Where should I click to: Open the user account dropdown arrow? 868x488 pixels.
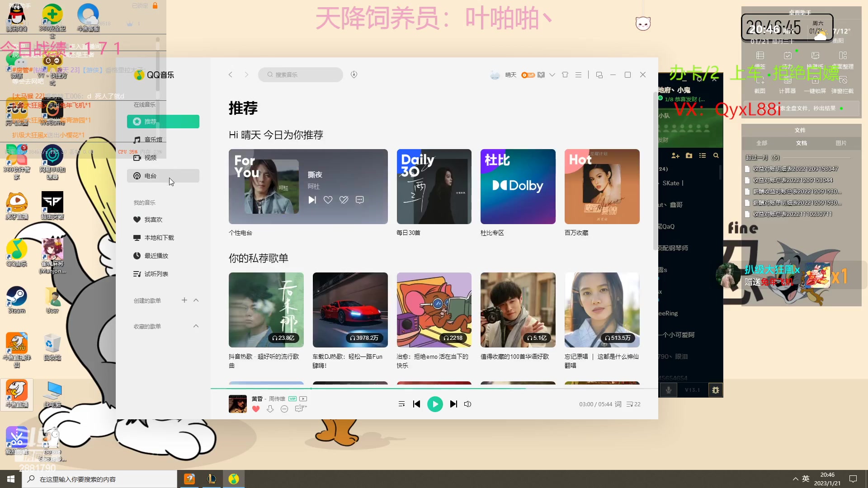552,75
